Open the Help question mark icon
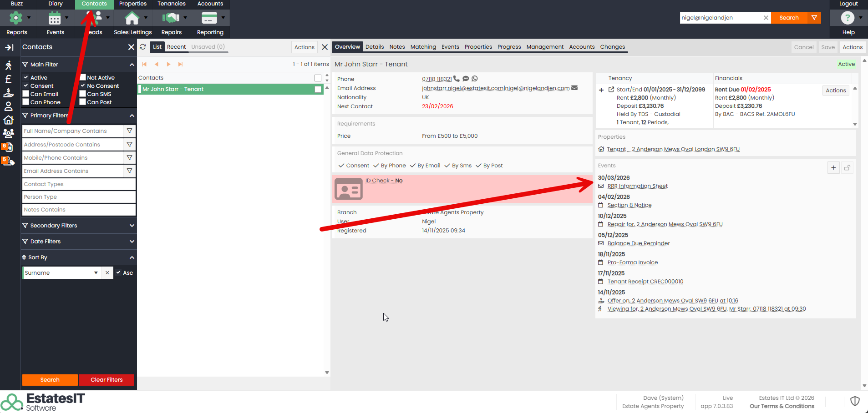Screen dimensions: 868x413 [847, 18]
